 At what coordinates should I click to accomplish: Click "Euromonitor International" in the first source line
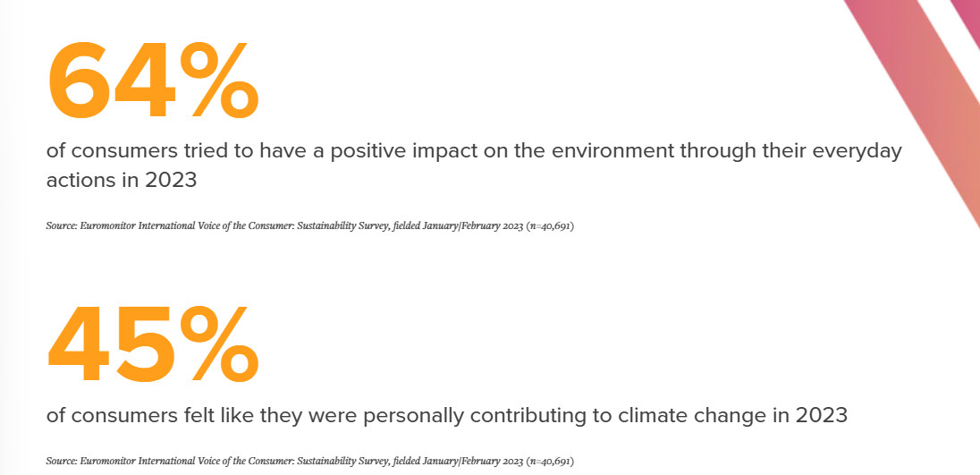[130, 226]
